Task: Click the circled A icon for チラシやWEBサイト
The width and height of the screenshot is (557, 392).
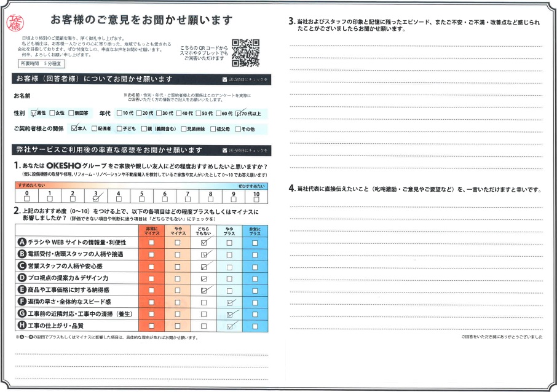Action: (x=21, y=242)
